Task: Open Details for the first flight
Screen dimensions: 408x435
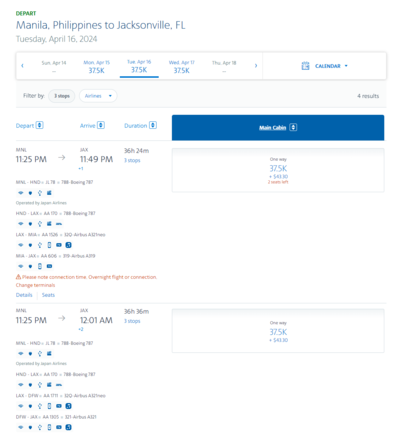Action: [x=24, y=295]
